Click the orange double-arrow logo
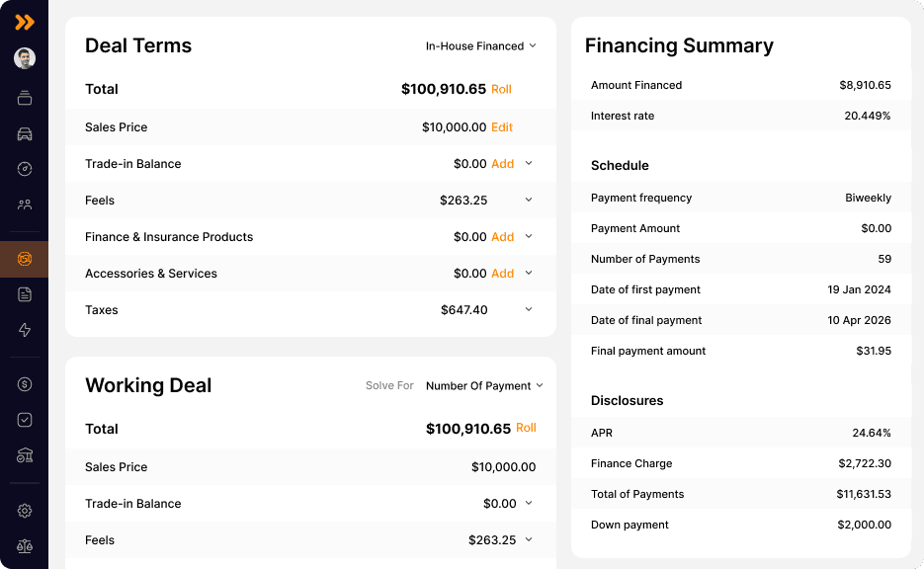This screenshot has width=924, height=569. (x=25, y=22)
